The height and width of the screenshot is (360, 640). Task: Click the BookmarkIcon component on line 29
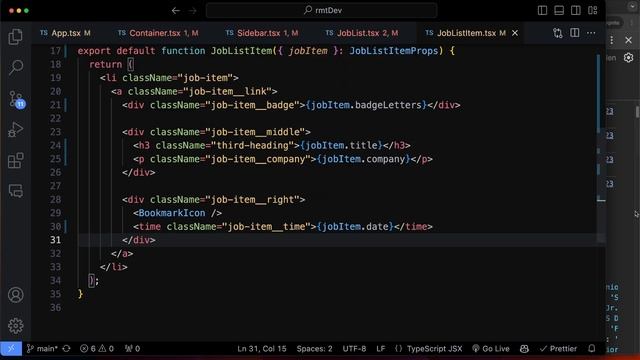(172, 213)
